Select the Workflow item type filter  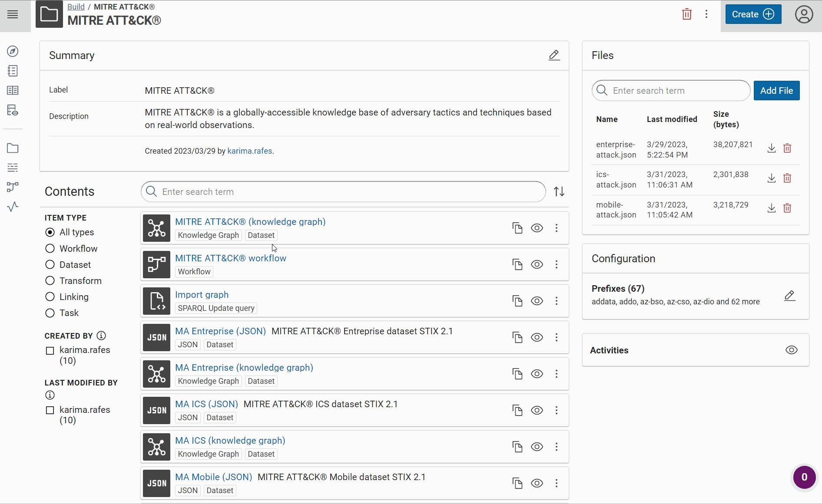coord(50,249)
